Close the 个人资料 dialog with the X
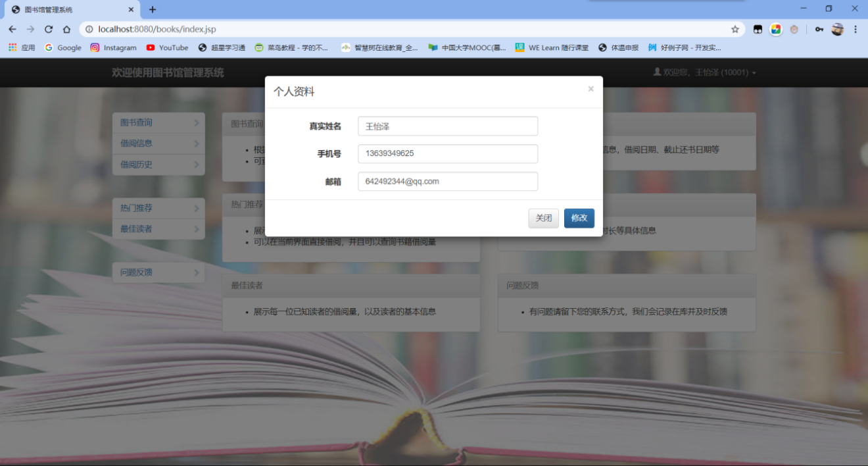 [x=591, y=89]
